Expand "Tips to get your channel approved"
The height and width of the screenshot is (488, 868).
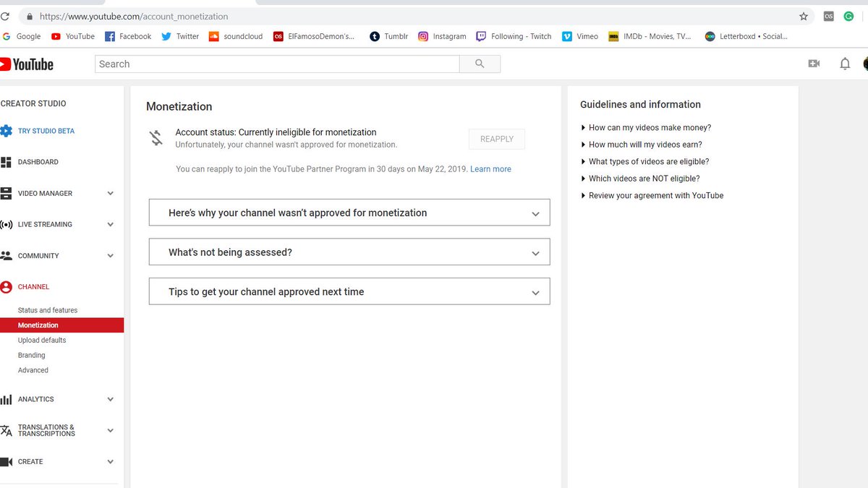[x=349, y=291]
